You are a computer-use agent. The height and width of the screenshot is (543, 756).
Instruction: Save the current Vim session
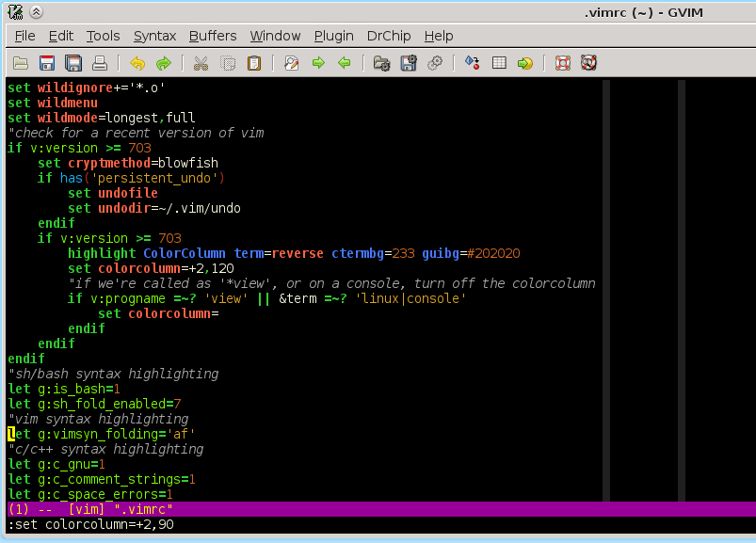pos(408,63)
